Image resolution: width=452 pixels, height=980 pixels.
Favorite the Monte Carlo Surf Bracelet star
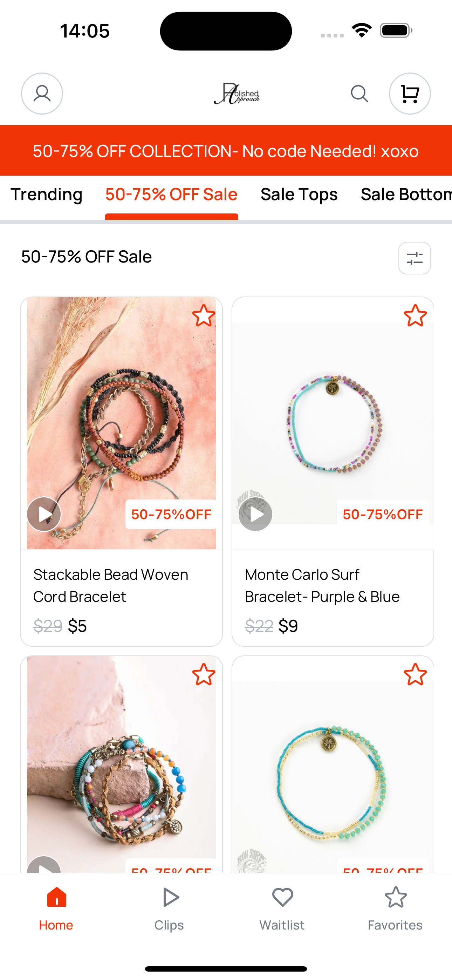click(x=415, y=316)
